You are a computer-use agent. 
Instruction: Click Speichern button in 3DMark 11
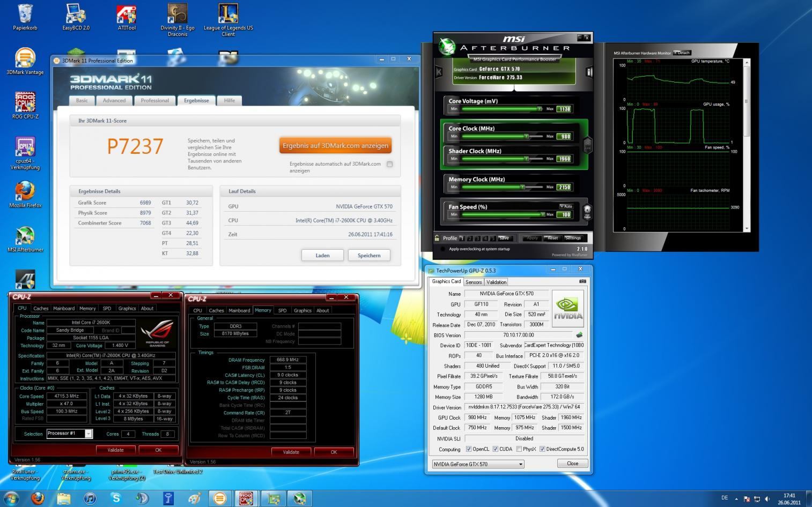(369, 255)
